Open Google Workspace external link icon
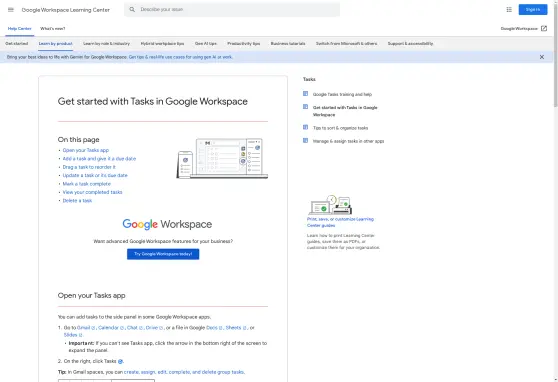This screenshot has width=558, height=382. (544, 28)
